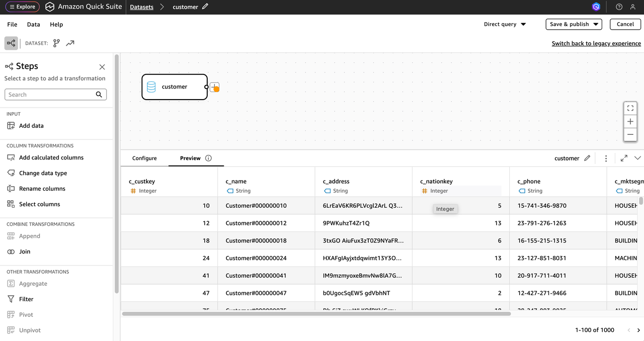Edit the customer dataset name pencil icon

click(205, 7)
